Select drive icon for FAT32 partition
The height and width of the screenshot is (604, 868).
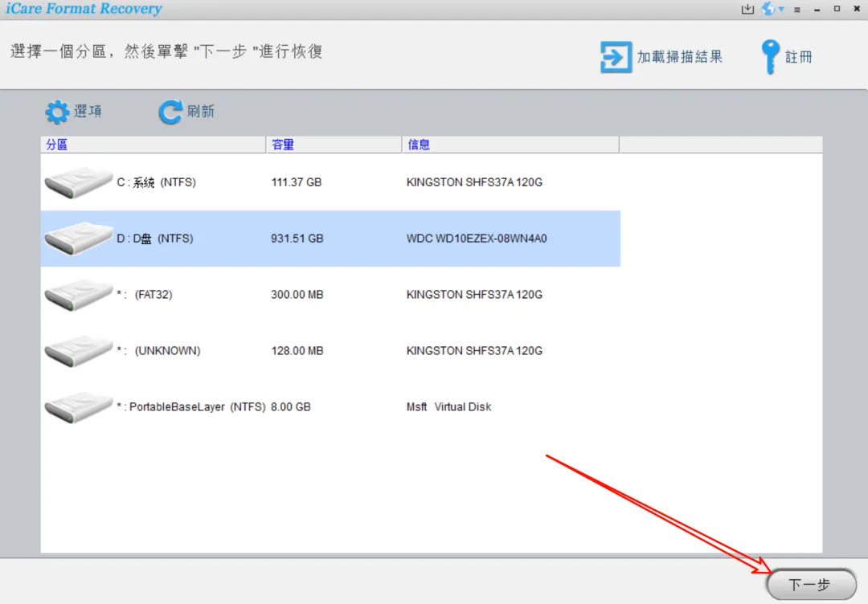tap(78, 296)
